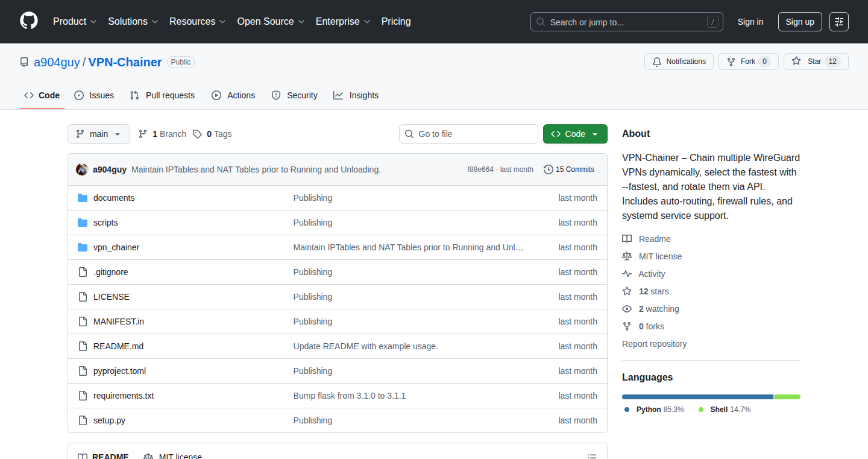Screen dimensions: 868x459
Task: Click a904guy's avatar in commit row
Action: (82, 169)
